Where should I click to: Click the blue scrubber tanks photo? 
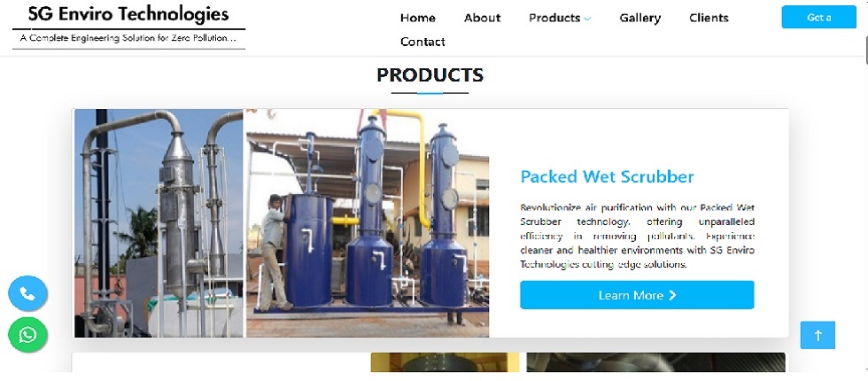[368, 222]
